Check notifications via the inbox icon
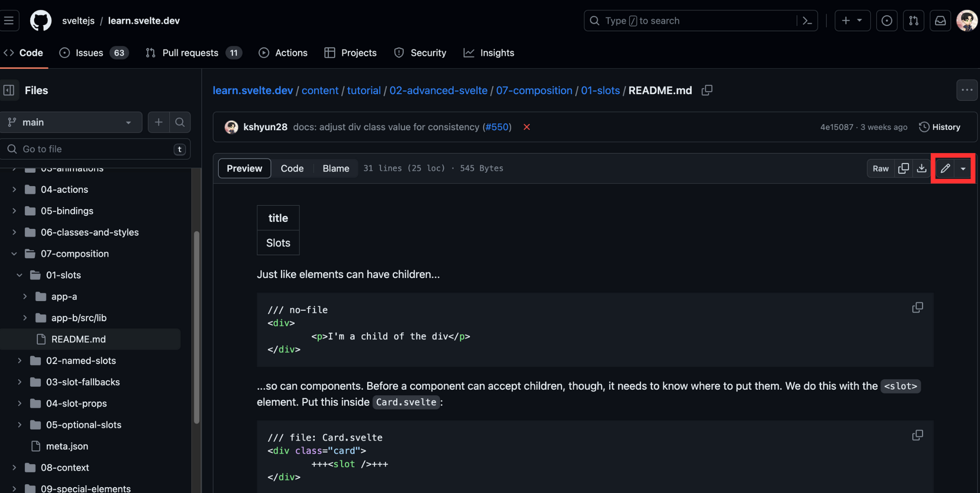Image resolution: width=980 pixels, height=493 pixels. point(940,20)
